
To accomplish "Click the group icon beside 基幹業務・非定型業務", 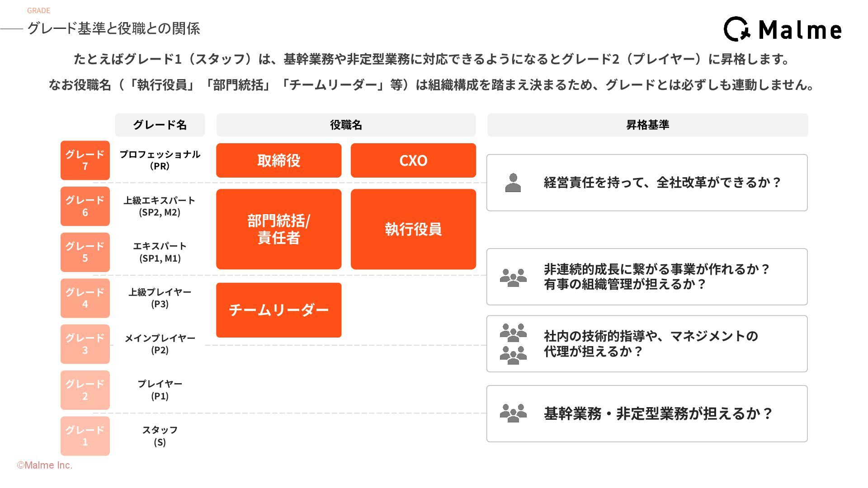I will [x=513, y=413].
